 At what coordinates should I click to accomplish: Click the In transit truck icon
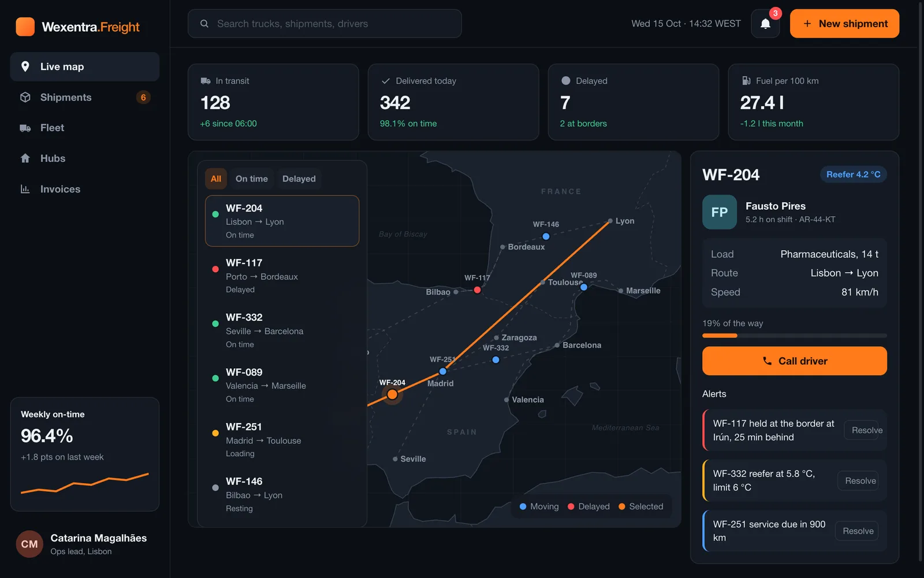[x=206, y=81]
